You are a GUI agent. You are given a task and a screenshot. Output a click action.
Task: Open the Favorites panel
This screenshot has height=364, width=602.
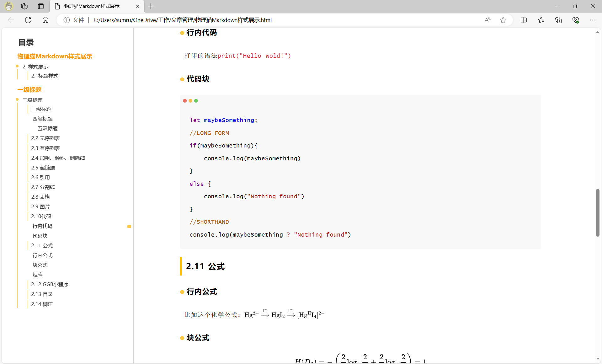click(541, 20)
